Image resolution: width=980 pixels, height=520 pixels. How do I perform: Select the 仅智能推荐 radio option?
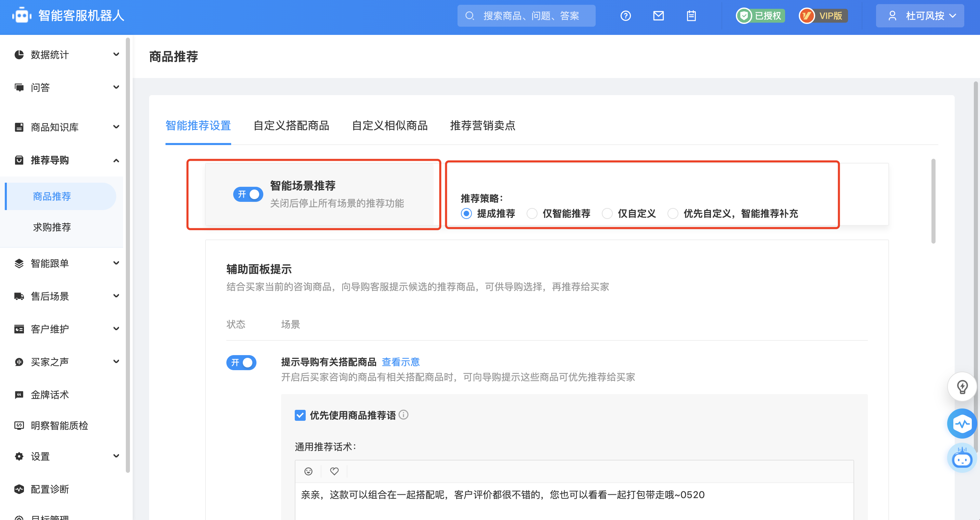[532, 213]
